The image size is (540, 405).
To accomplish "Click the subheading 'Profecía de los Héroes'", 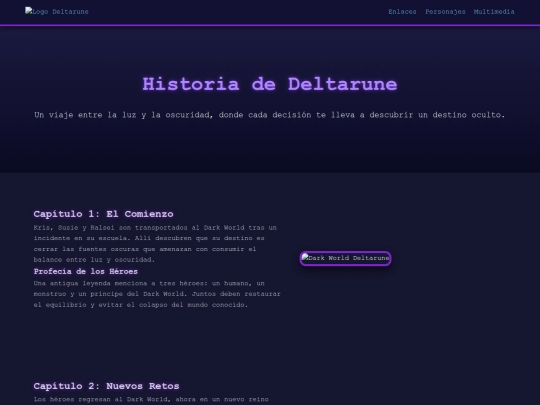I will click(x=85, y=271).
